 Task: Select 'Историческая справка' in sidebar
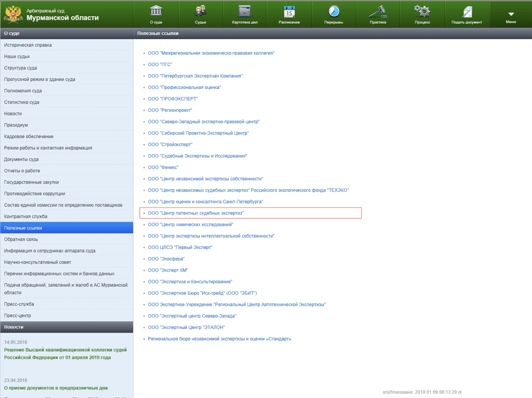coord(28,45)
